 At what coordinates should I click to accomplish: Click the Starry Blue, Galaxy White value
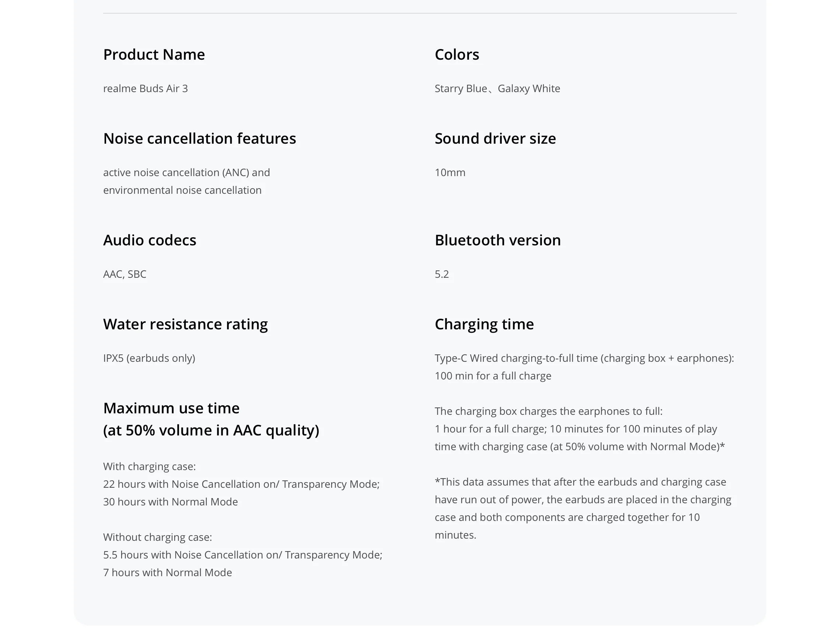(x=497, y=88)
